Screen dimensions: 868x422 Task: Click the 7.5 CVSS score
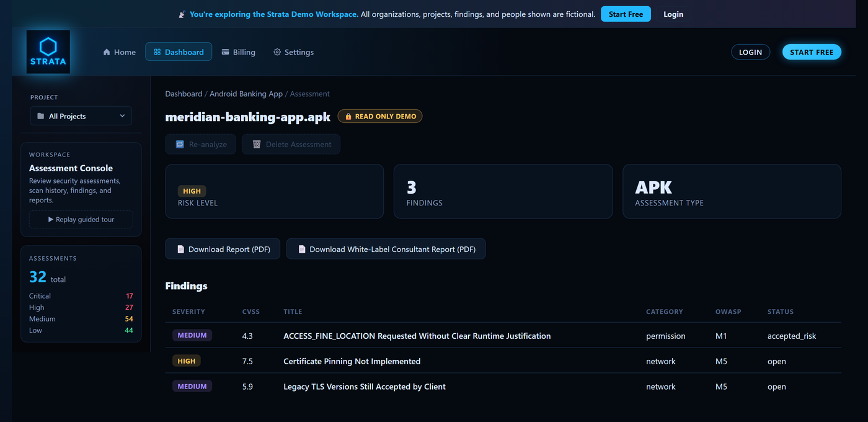tap(247, 361)
